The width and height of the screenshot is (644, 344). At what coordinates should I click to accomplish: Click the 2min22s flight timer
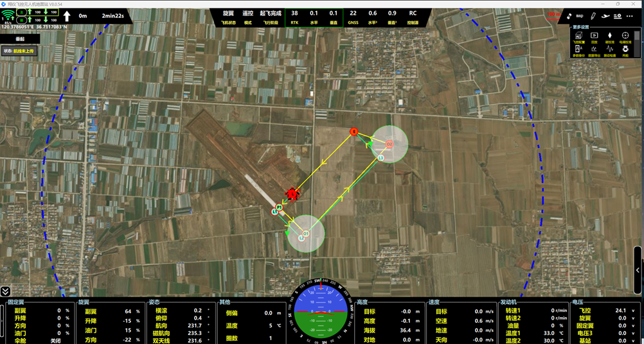click(112, 16)
